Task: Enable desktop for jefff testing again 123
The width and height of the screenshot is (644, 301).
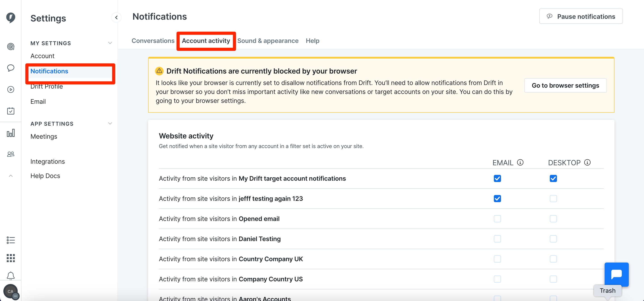Action: tap(553, 199)
